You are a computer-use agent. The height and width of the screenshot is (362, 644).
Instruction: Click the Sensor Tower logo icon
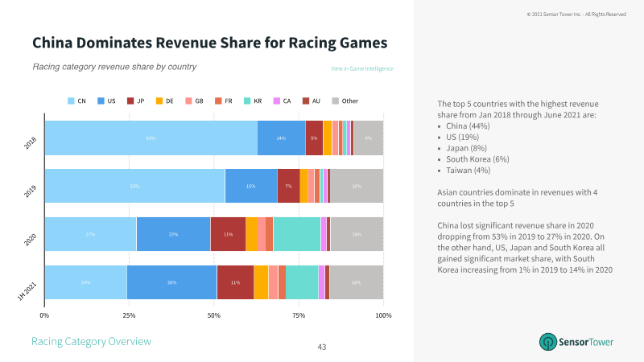point(548,341)
